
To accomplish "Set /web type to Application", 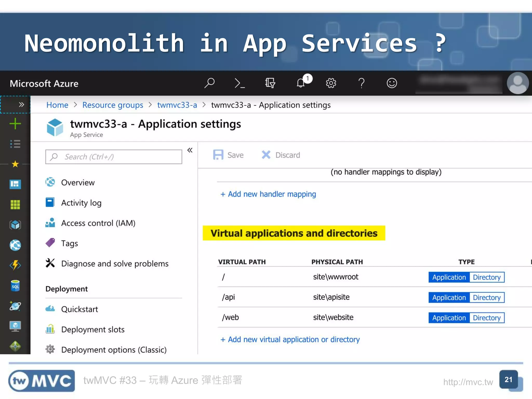I will tap(449, 318).
